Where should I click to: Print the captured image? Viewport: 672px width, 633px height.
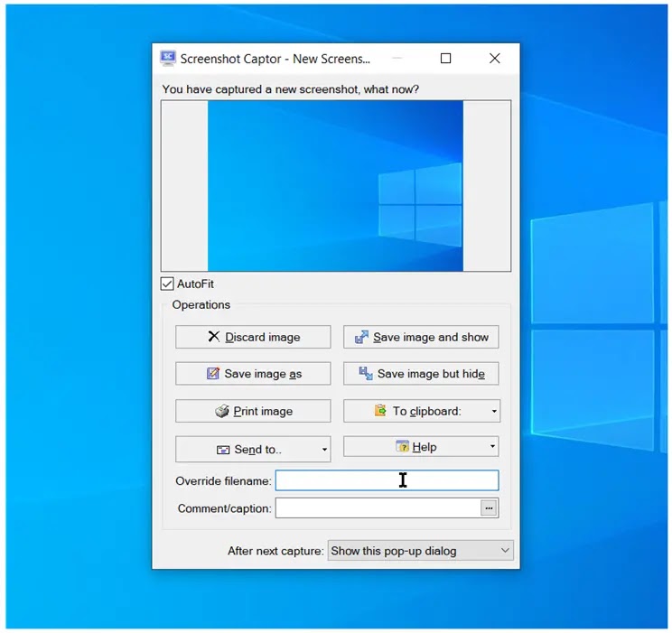tap(253, 411)
